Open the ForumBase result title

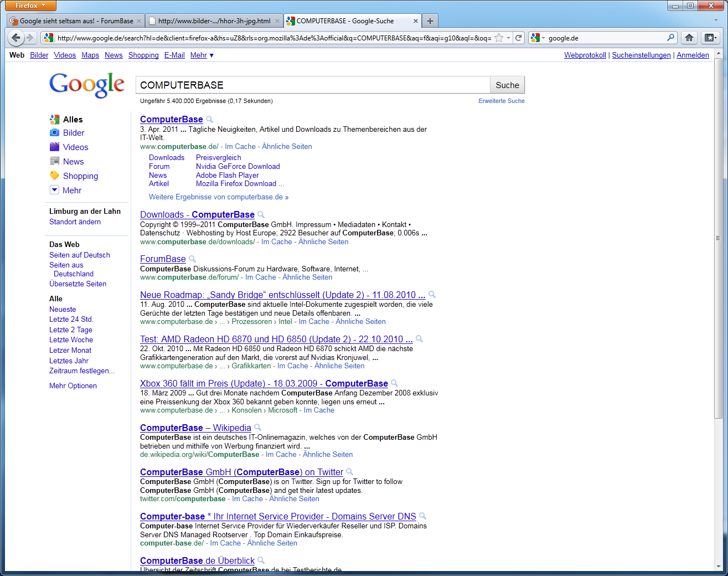pyautogui.click(x=163, y=259)
